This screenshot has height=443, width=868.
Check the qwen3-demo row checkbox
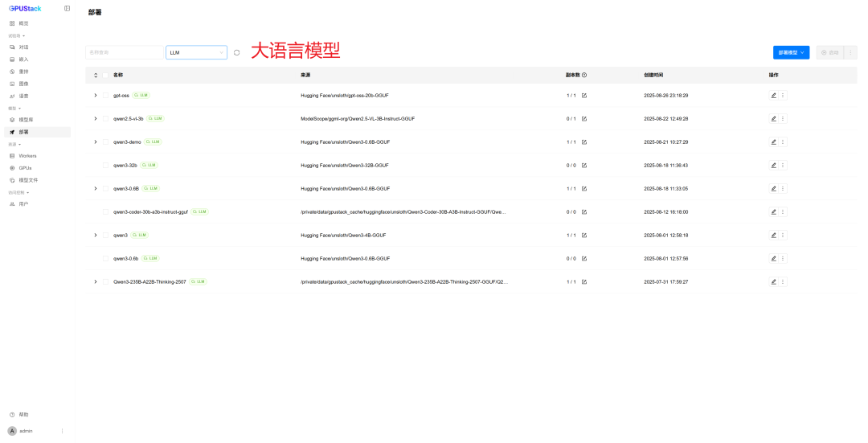[105, 142]
